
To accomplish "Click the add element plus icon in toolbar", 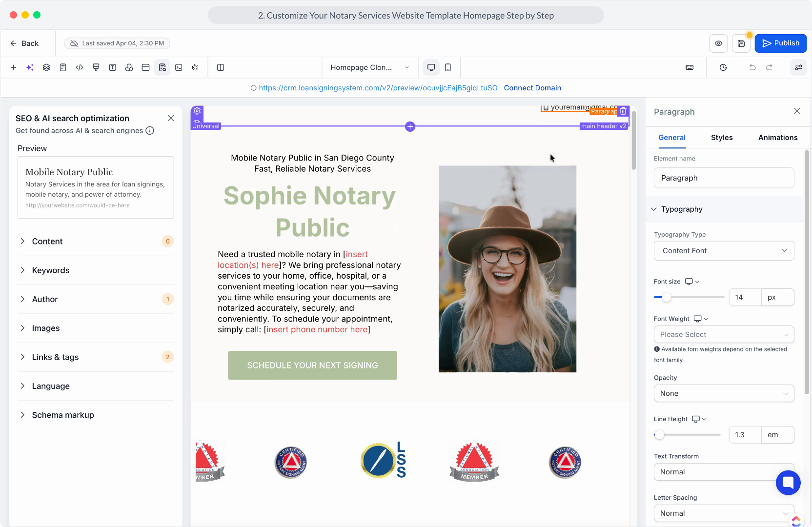I will 13,67.
